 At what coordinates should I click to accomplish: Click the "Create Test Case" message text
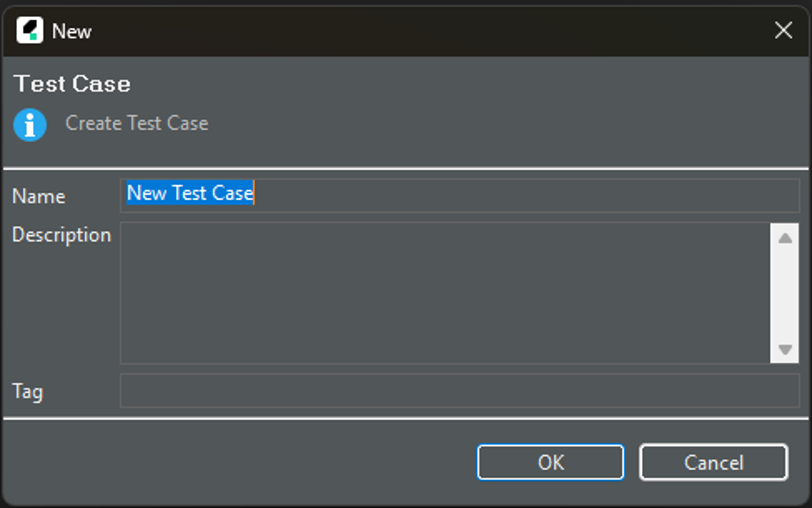[137, 123]
